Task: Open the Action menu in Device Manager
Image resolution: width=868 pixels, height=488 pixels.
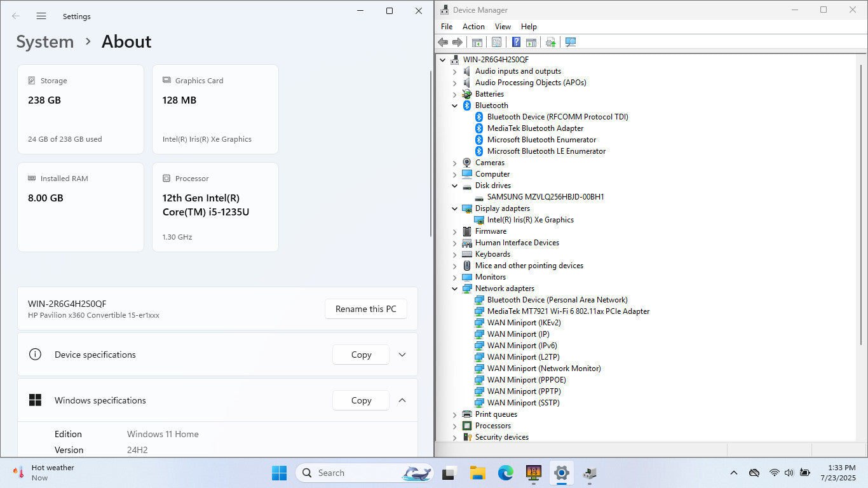Action: (x=473, y=27)
